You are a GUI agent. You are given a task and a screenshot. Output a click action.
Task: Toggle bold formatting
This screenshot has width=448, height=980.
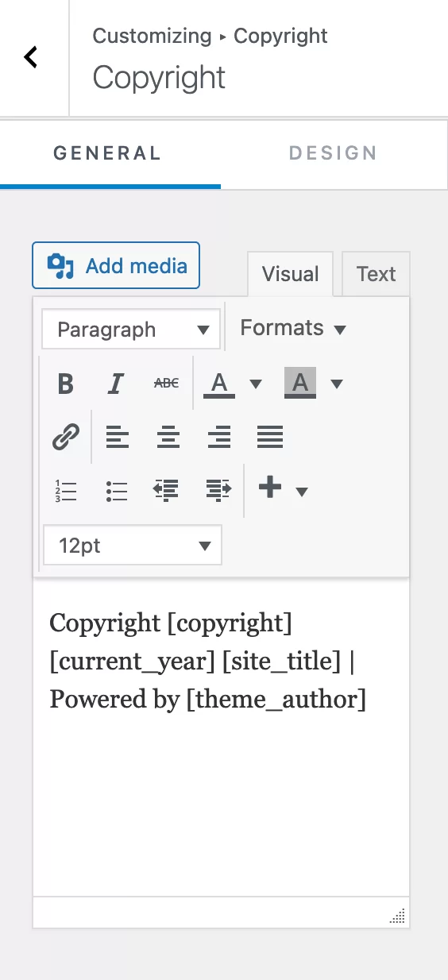[x=66, y=384]
